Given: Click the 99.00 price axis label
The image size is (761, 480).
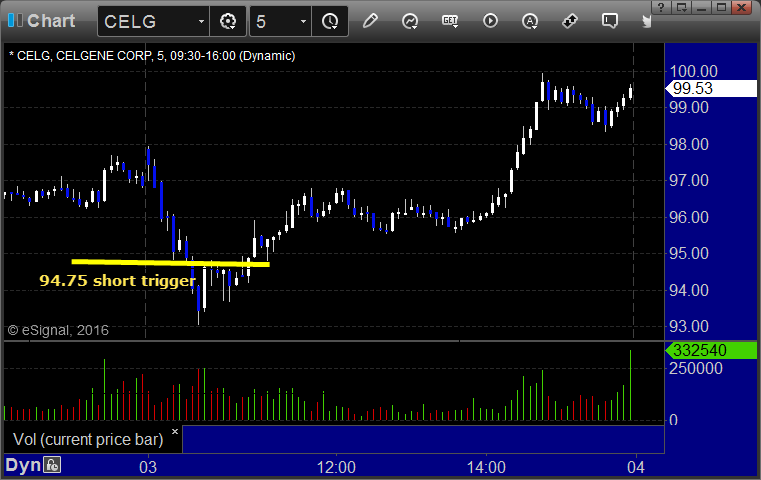Looking at the screenshot, I should (689, 107).
